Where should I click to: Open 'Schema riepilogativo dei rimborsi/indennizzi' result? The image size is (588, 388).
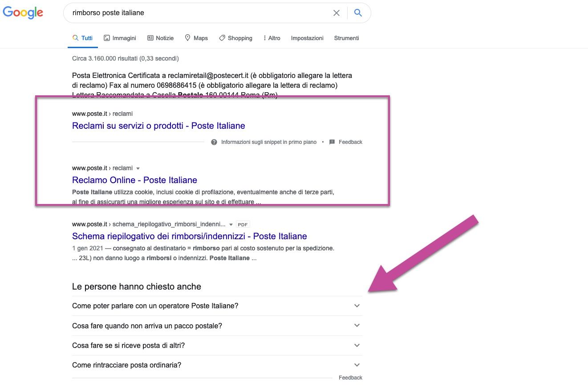(190, 236)
